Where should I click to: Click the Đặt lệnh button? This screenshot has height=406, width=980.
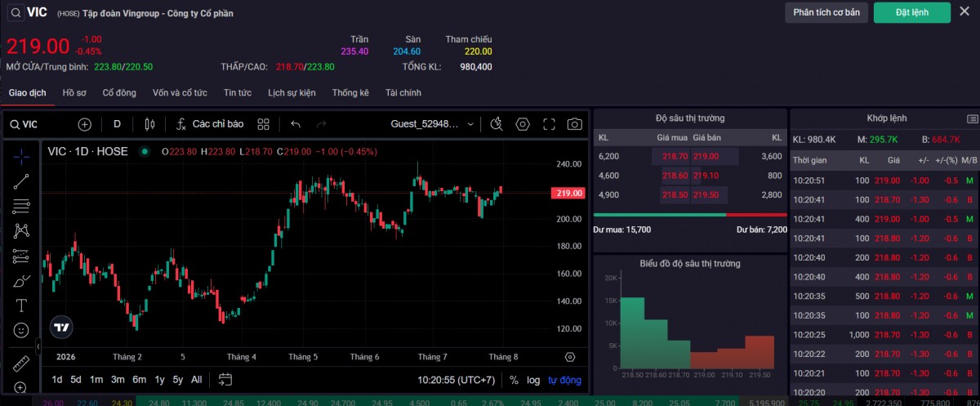912,12
